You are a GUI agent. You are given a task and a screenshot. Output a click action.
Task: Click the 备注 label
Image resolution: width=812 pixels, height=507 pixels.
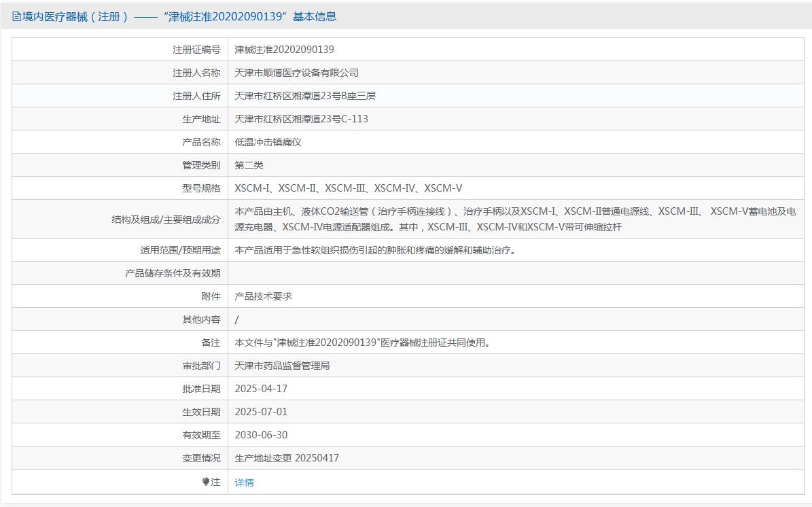(211, 343)
